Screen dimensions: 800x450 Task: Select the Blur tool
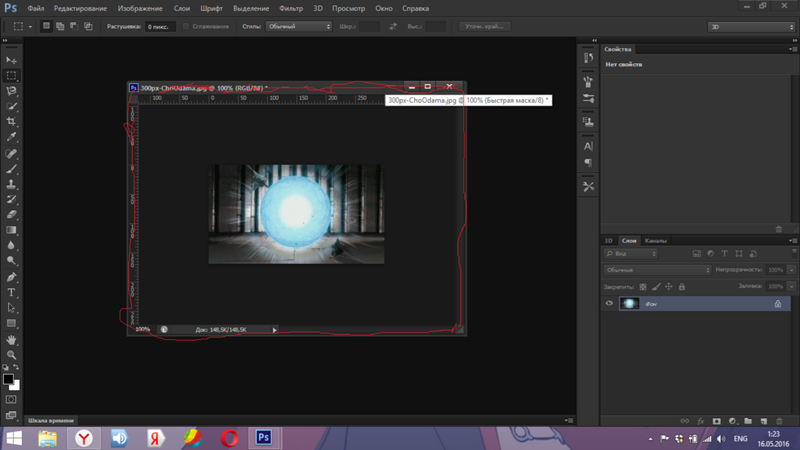point(11,245)
